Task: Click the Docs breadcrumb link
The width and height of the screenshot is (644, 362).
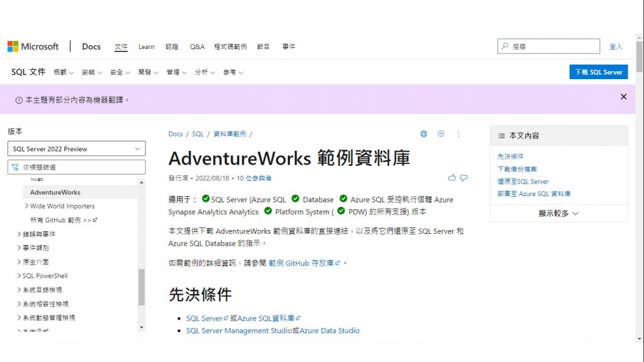Action: coord(175,134)
